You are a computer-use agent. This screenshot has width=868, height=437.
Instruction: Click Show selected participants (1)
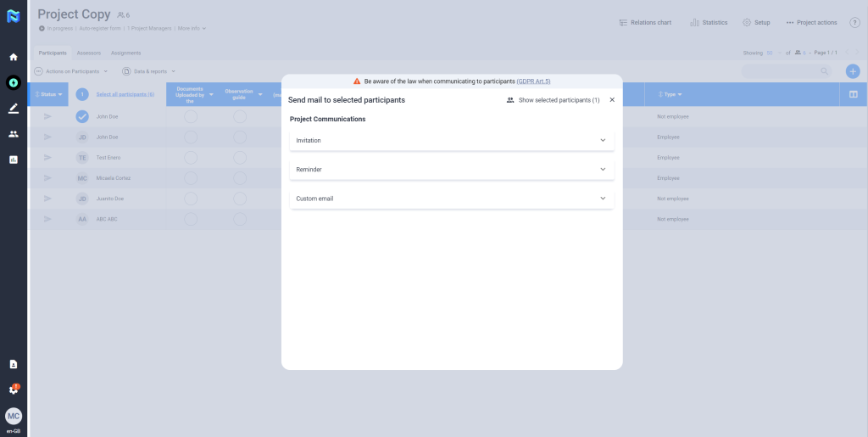point(553,100)
